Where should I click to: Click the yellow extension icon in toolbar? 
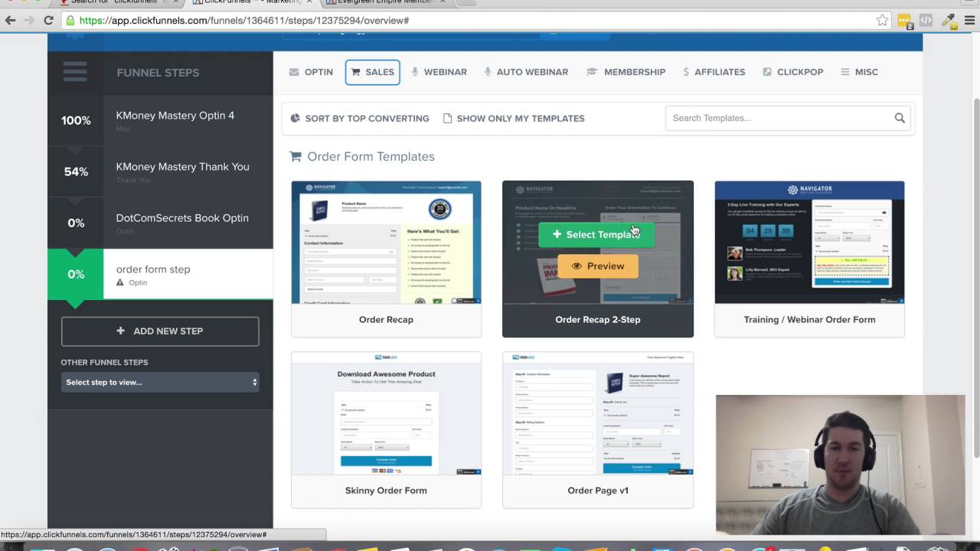(905, 21)
